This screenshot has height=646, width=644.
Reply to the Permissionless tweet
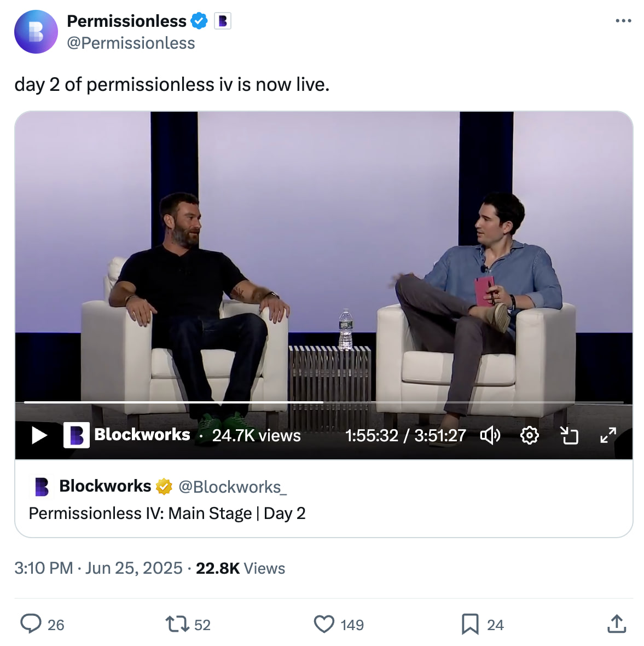[x=31, y=624]
